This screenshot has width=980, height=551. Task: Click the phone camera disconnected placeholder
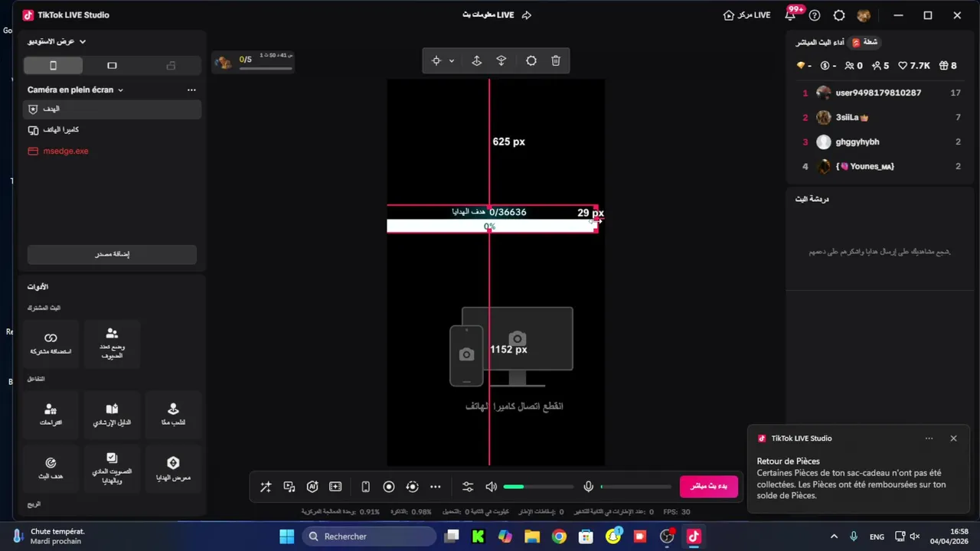click(511, 360)
